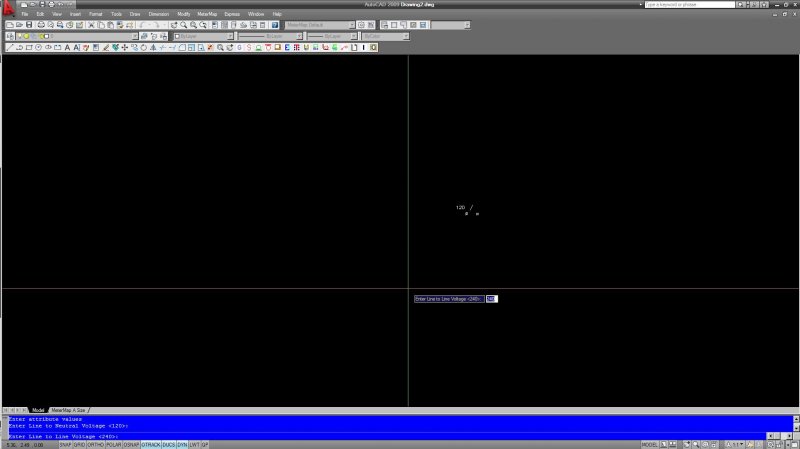The width and height of the screenshot is (800, 449).
Task: Open the MeterMap menu
Action: tap(207, 14)
